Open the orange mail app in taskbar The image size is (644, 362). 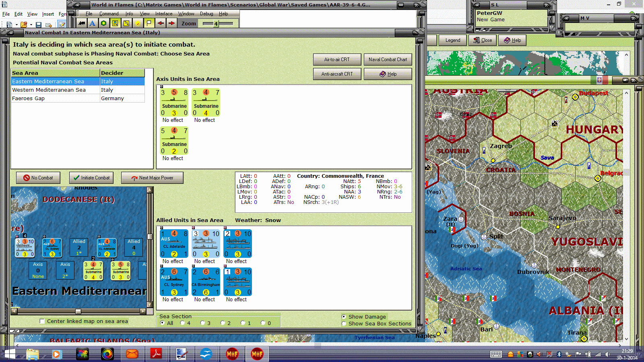(x=132, y=354)
